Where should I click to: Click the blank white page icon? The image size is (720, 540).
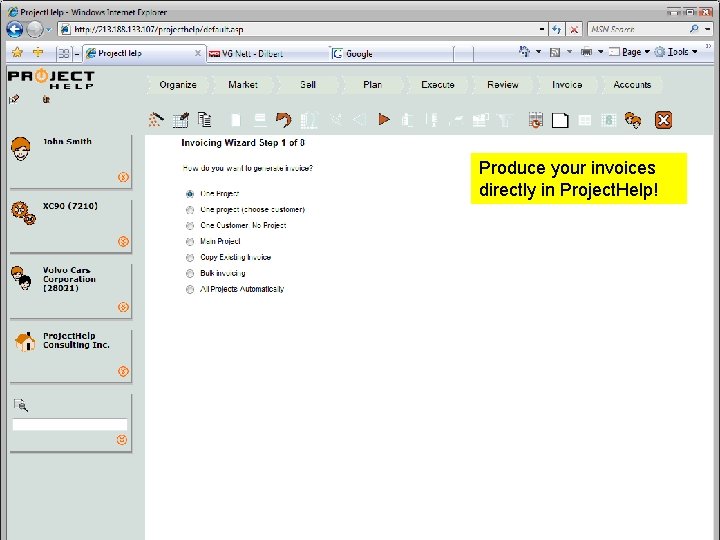coord(560,120)
